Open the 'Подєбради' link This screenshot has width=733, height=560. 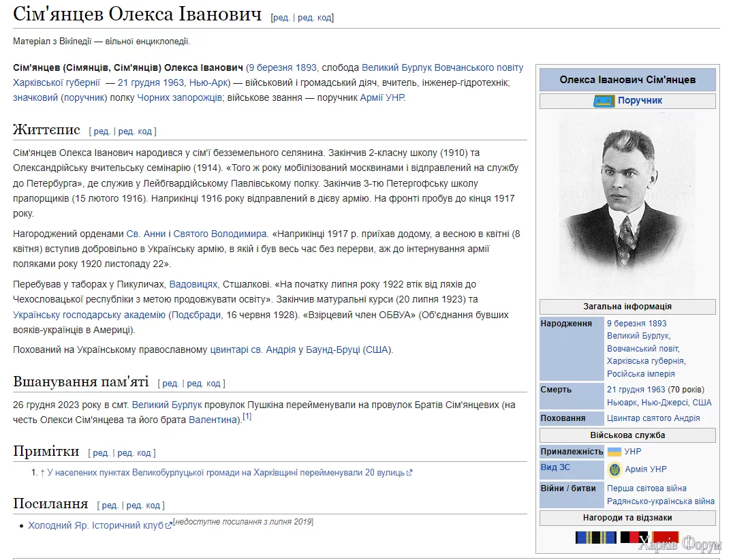click(x=196, y=315)
